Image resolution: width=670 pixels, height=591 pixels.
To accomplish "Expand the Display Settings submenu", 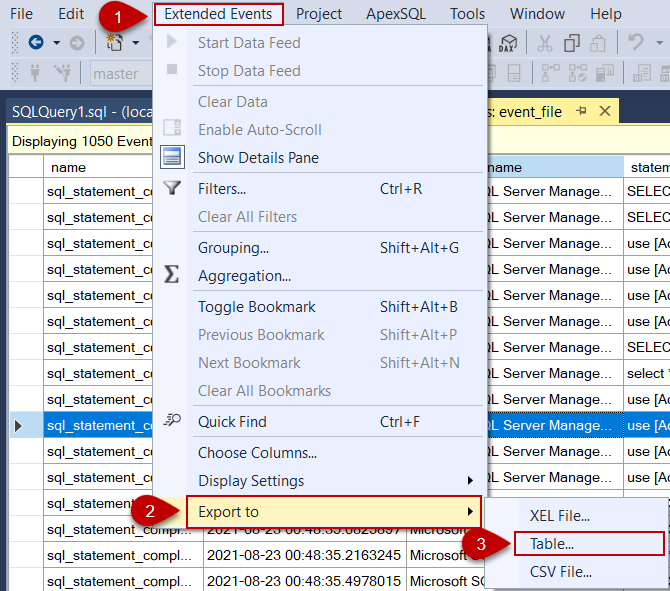I will click(320, 481).
